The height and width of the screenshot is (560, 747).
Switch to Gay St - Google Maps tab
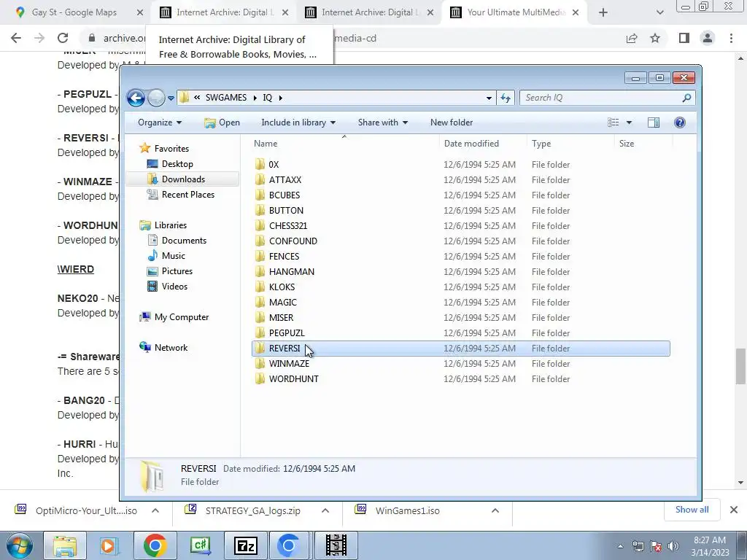click(x=74, y=12)
